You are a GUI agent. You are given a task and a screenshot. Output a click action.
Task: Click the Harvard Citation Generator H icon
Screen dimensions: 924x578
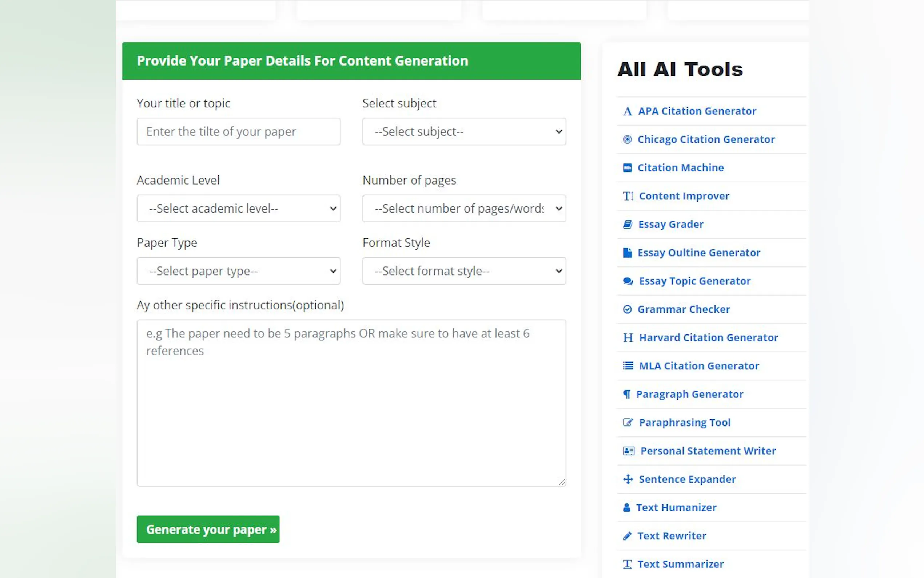[628, 337]
